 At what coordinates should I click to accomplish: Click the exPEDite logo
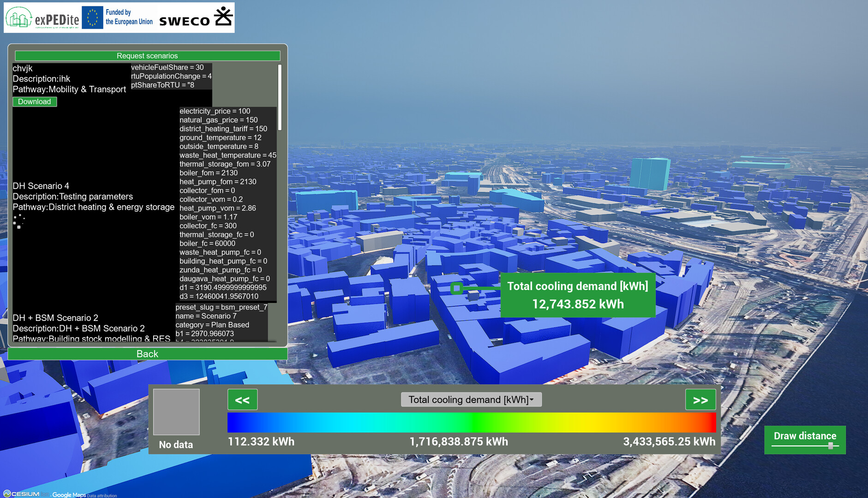coord(42,18)
